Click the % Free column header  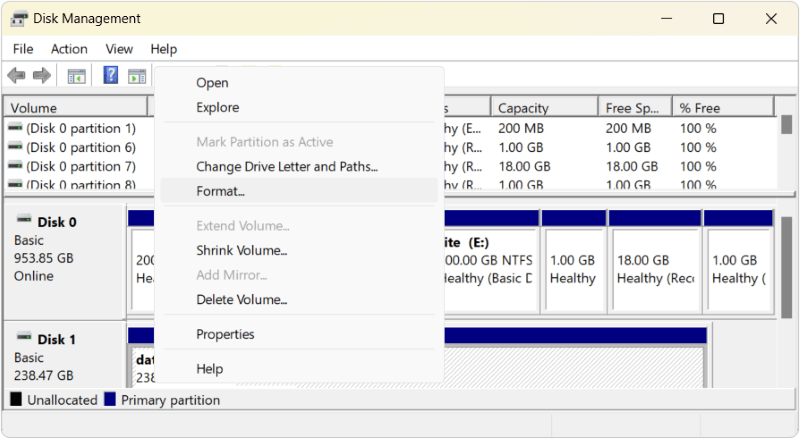[x=720, y=108]
